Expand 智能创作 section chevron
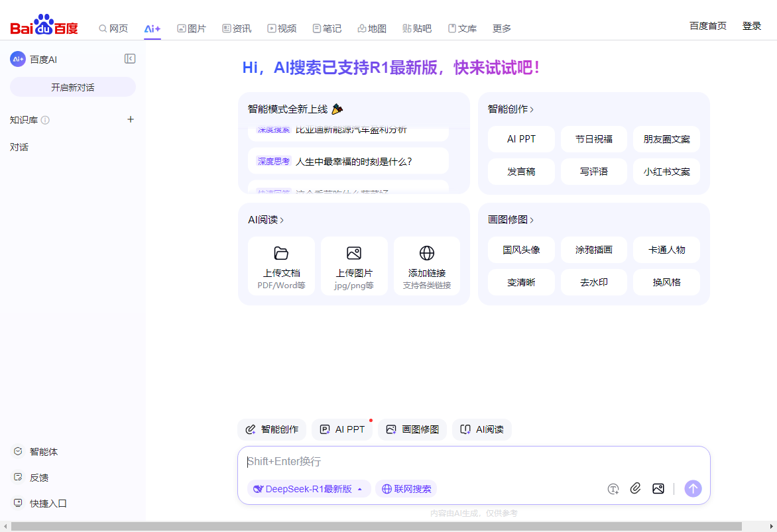The image size is (777, 532). pyautogui.click(x=532, y=109)
